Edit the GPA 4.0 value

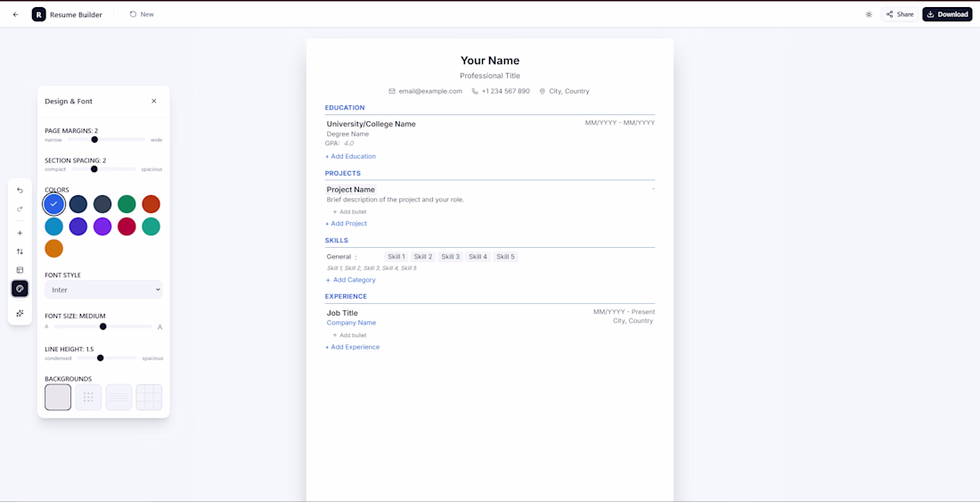tap(348, 144)
